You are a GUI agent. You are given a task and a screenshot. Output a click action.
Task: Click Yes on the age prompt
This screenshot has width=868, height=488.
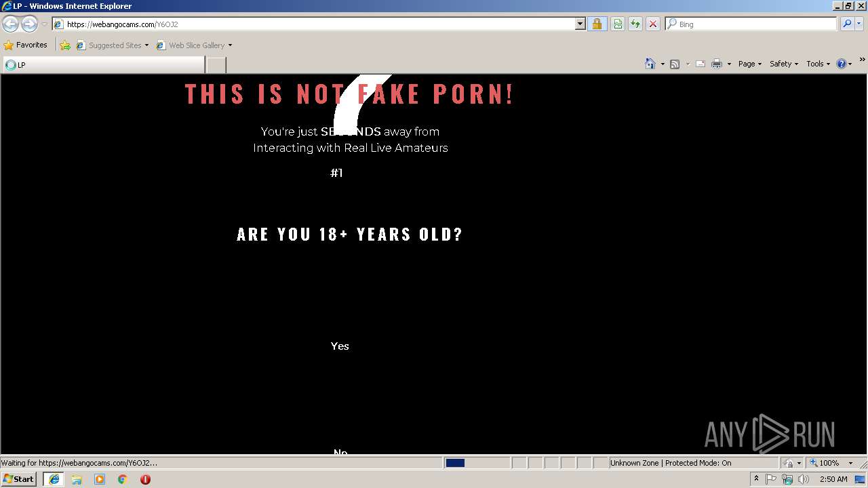pyautogui.click(x=340, y=346)
